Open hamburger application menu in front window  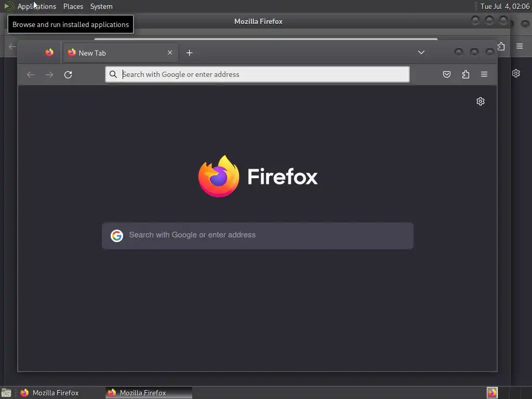point(484,74)
